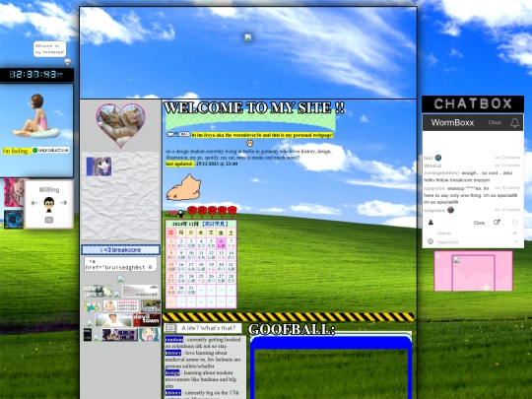Click the green mood dot beside 'unproductive'

[34, 150]
